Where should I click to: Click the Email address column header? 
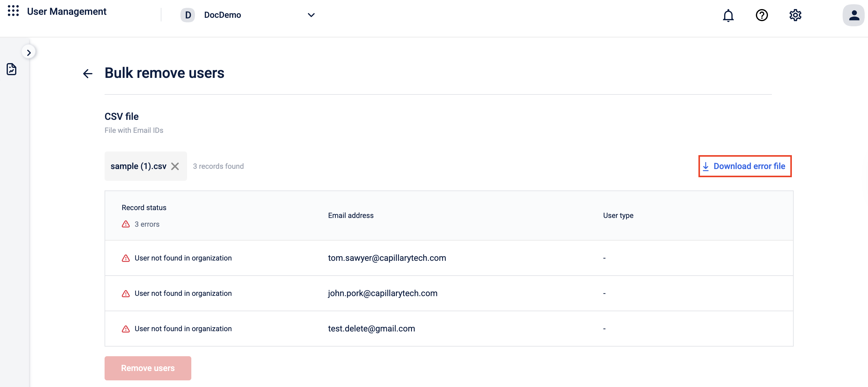click(x=351, y=215)
